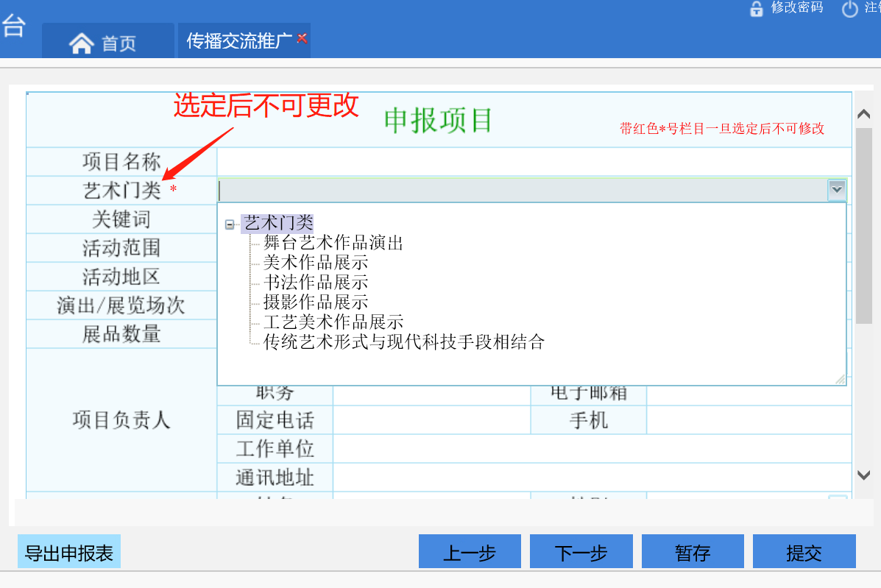Click the 导出申报表 button

[69, 553]
